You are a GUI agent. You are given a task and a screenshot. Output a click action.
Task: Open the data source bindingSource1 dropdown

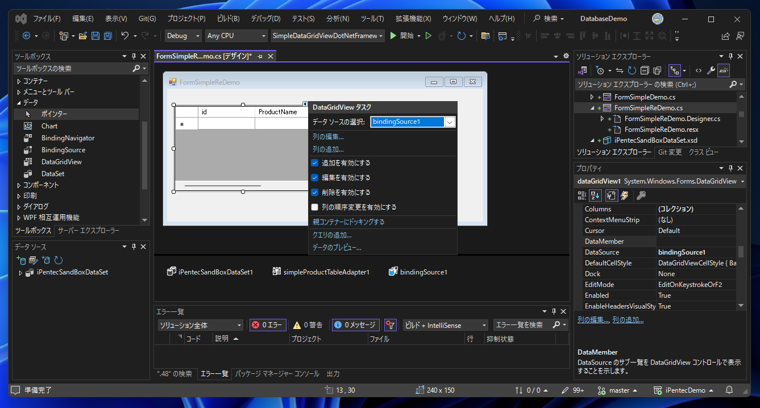click(x=449, y=122)
